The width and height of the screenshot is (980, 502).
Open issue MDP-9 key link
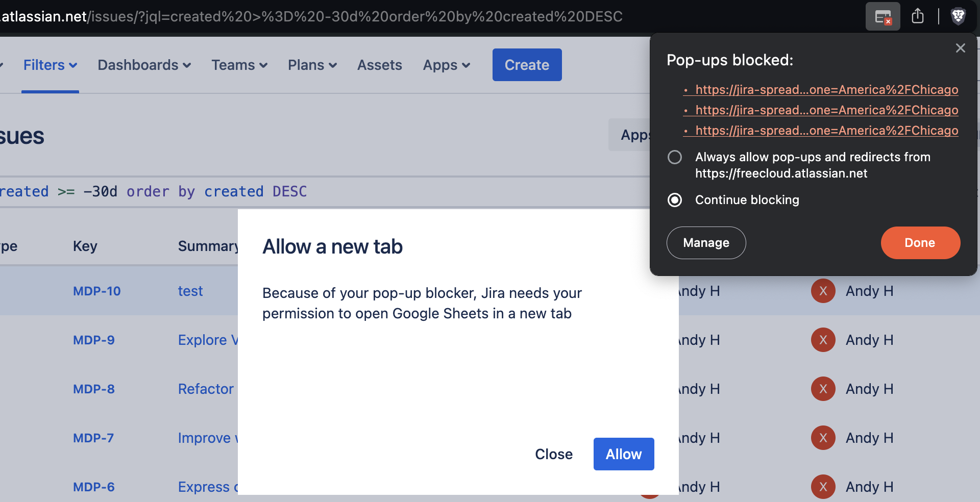coord(94,340)
